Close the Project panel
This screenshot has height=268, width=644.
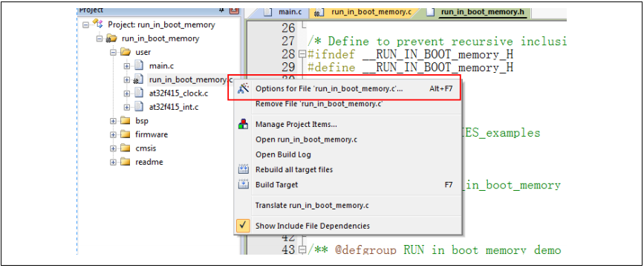tap(234, 10)
